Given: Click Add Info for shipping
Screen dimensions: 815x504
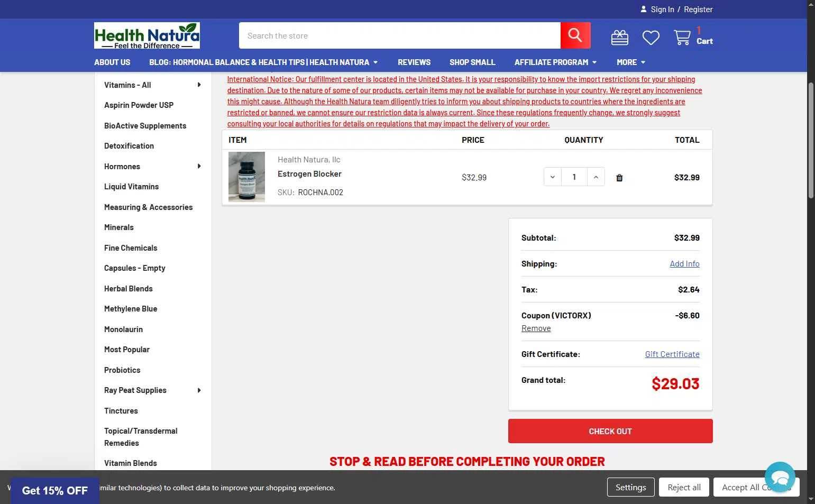Looking at the screenshot, I should (684, 263).
